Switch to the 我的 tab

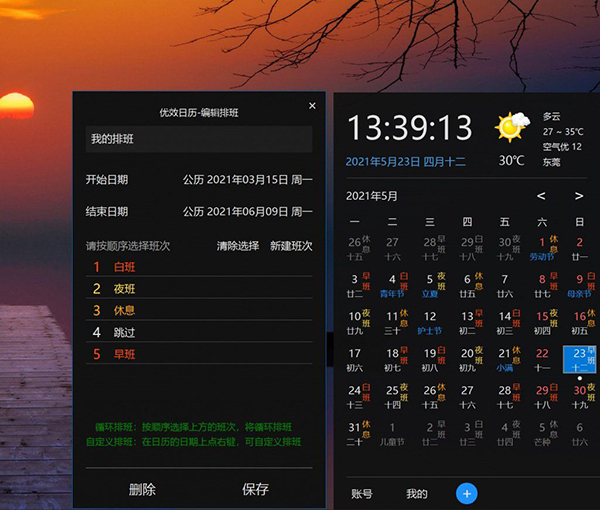point(416,494)
